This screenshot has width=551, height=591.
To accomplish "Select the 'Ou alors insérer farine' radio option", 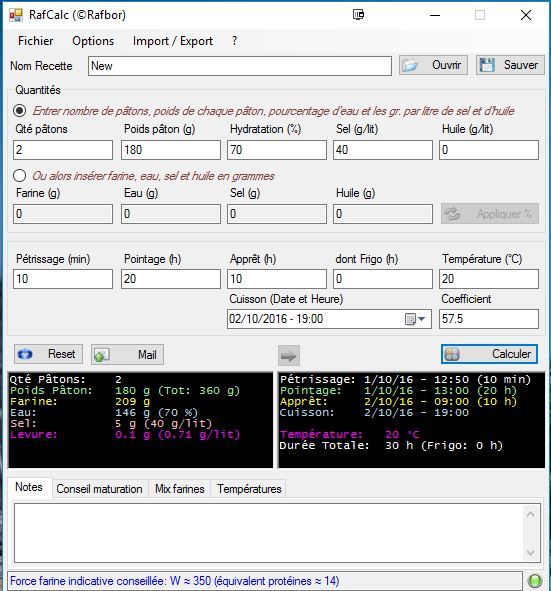I will coord(20,176).
